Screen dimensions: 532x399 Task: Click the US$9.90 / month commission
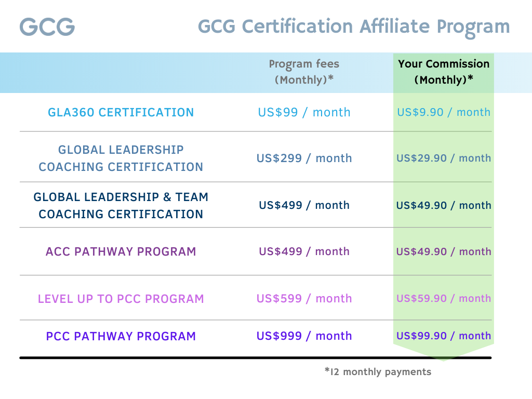coord(444,112)
